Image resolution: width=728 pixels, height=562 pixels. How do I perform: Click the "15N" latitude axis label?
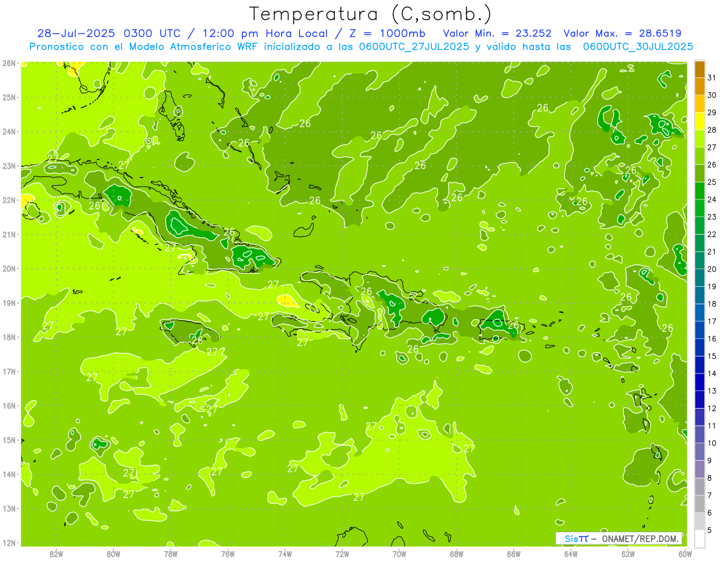(9, 440)
